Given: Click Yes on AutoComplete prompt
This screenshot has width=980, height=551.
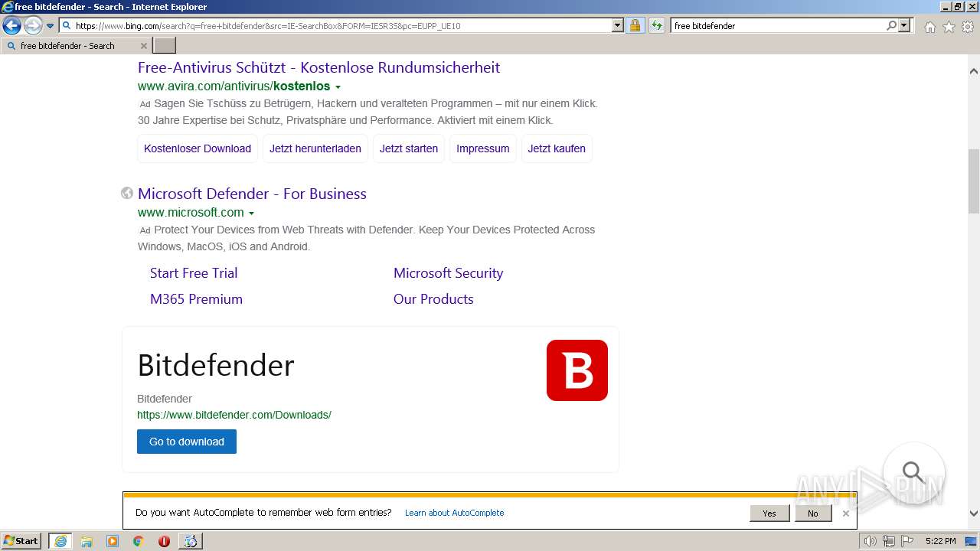Looking at the screenshot, I should (769, 514).
